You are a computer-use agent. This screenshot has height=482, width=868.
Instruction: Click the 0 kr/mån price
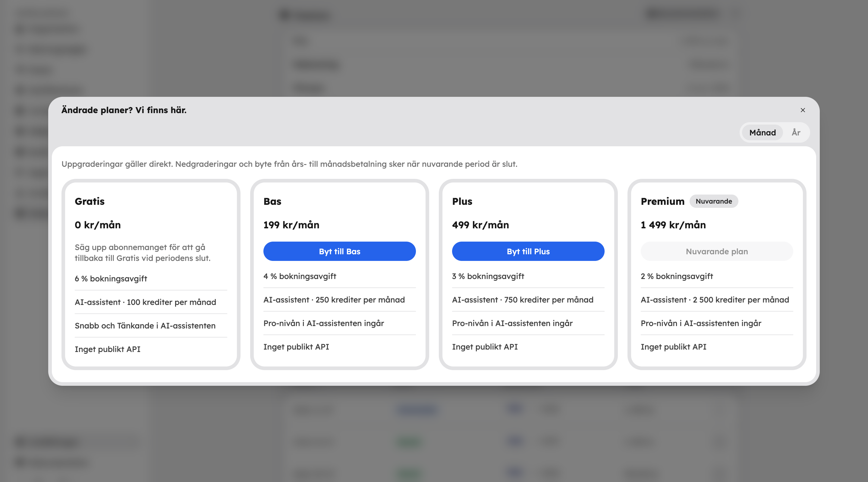click(x=98, y=225)
